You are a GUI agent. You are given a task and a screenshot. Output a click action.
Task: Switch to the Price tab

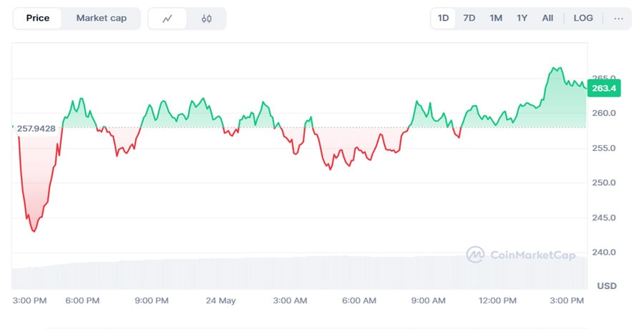click(x=37, y=19)
